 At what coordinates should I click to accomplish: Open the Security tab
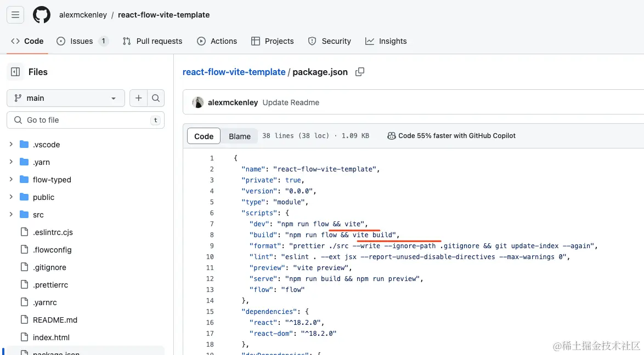(x=329, y=41)
